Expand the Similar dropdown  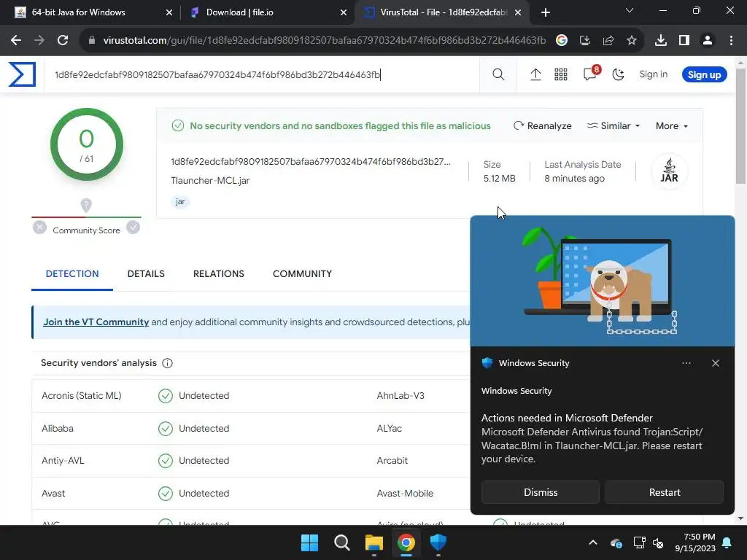pos(613,125)
